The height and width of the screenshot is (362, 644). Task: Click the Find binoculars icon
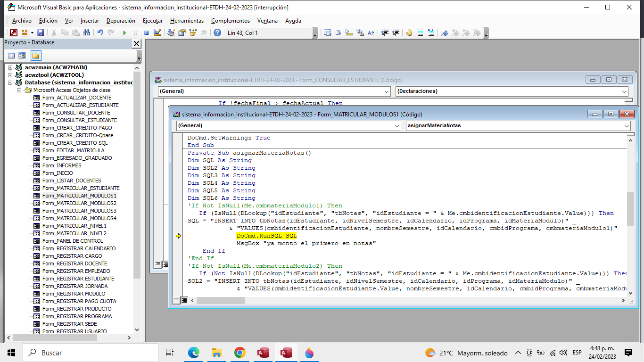tap(86, 33)
